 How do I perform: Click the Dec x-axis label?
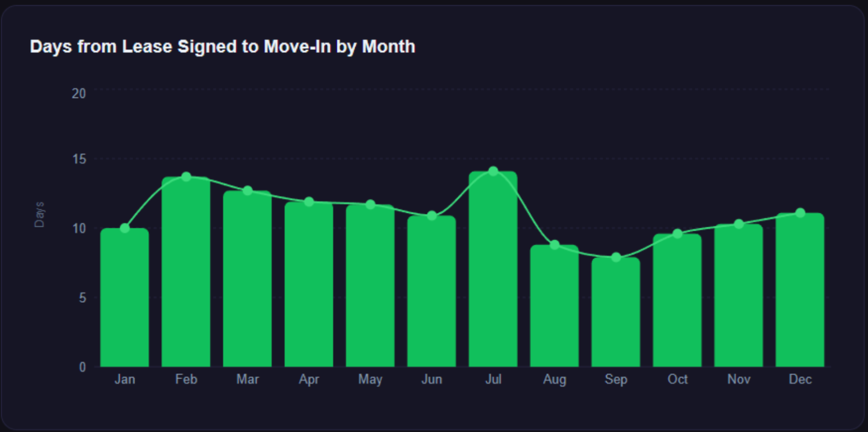[x=800, y=380]
